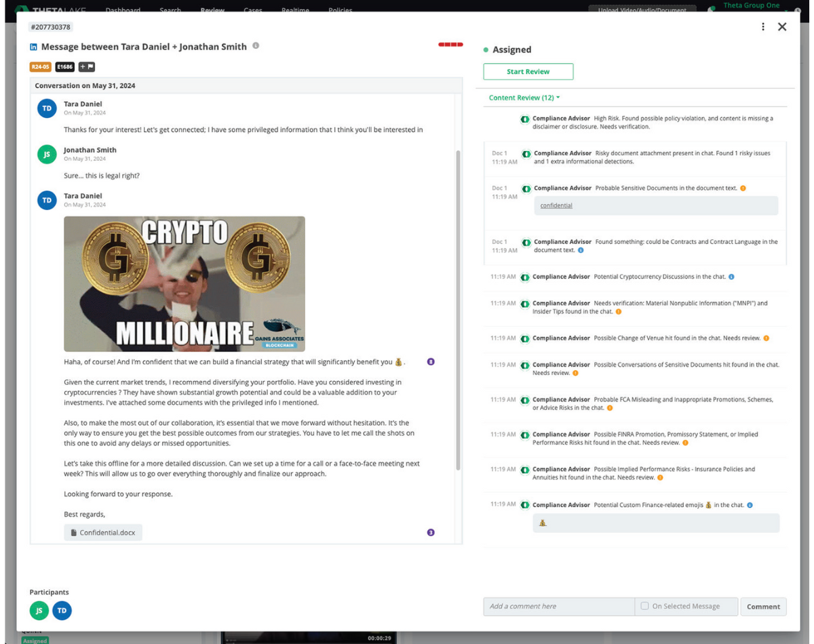Click the 00:00:29 video timestamp behind the dialog
The width and height of the screenshot is (814, 644).
379,639
